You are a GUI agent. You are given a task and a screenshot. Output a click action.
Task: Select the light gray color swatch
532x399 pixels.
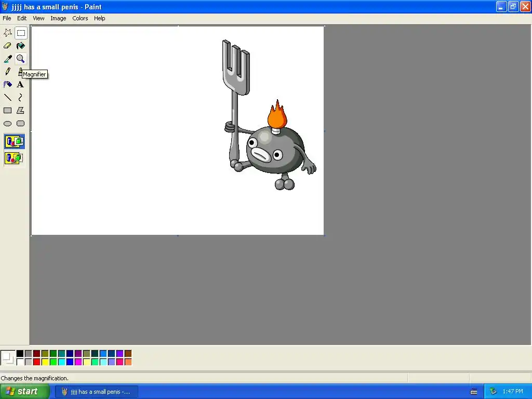click(29, 362)
